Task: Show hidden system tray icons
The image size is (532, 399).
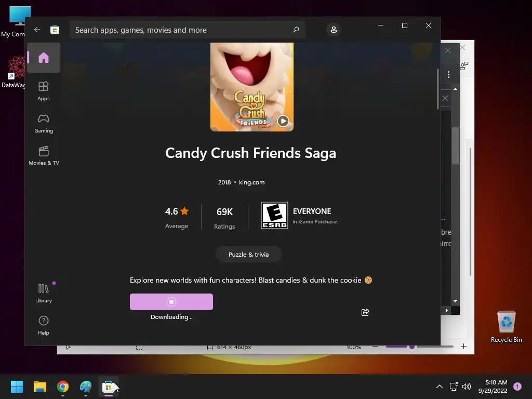Action: click(440, 387)
